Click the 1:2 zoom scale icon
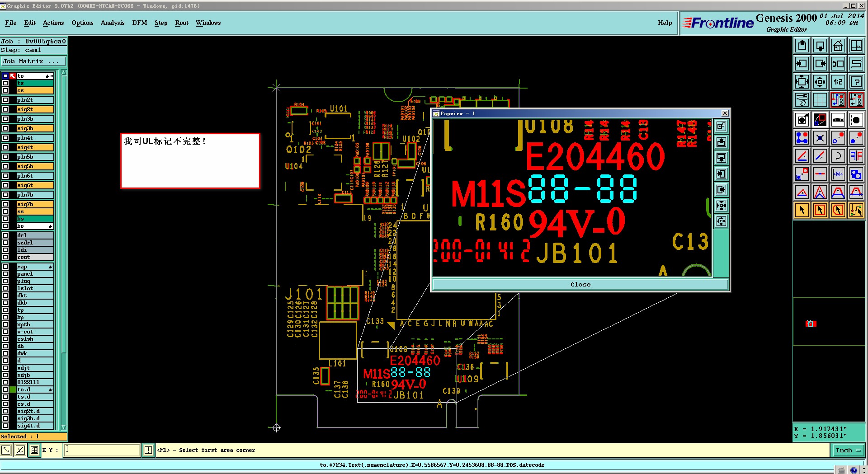The height and width of the screenshot is (474, 868). coord(838,82)
